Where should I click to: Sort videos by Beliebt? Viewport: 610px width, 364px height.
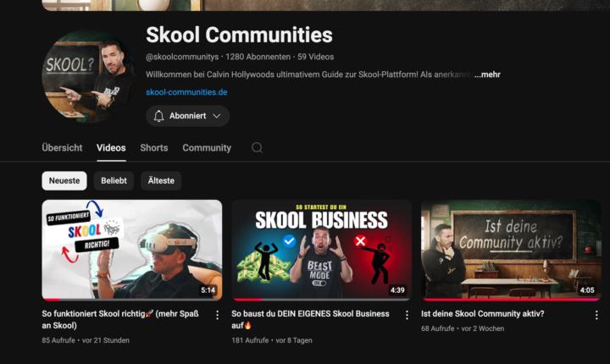pos(114,181)
